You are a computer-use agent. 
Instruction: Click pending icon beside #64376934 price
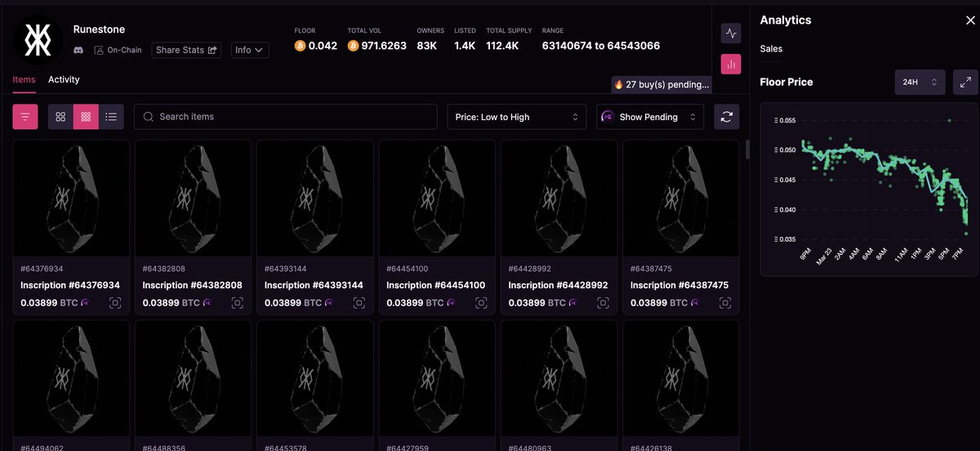pos(86,303)
